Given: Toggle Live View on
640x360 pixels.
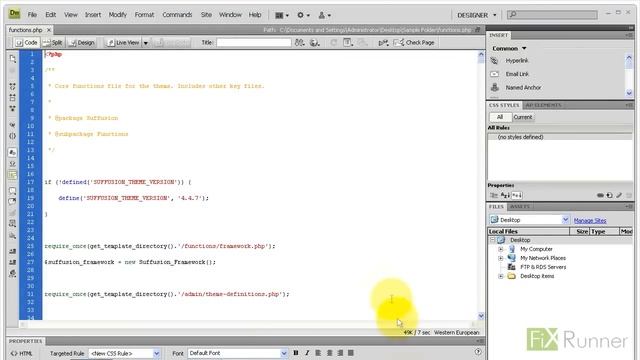Looking at the screenshot, I should (x=123, y=42).
